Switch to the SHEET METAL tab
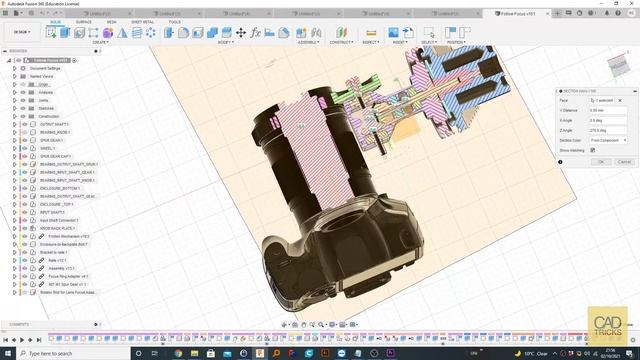 coord(142,22)
